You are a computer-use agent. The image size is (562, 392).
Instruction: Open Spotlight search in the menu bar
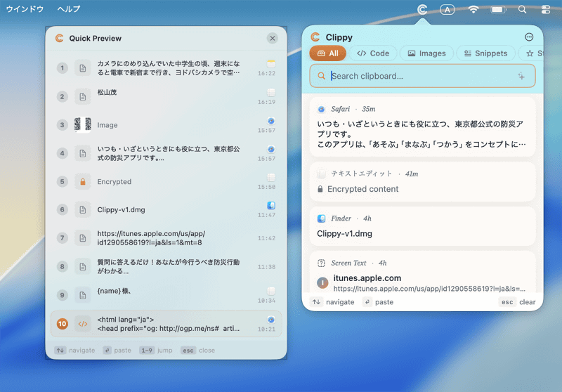click(x=522, y=10)
